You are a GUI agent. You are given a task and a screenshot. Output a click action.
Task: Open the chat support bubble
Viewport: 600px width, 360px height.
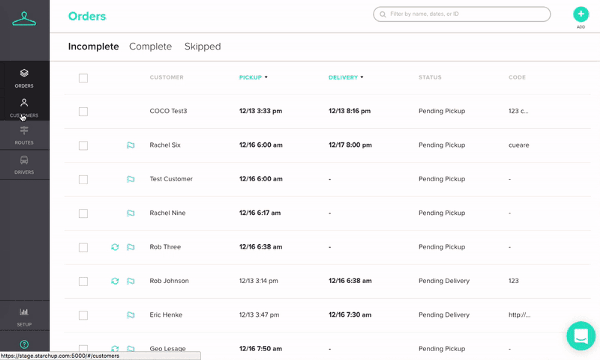click(581, 336)
